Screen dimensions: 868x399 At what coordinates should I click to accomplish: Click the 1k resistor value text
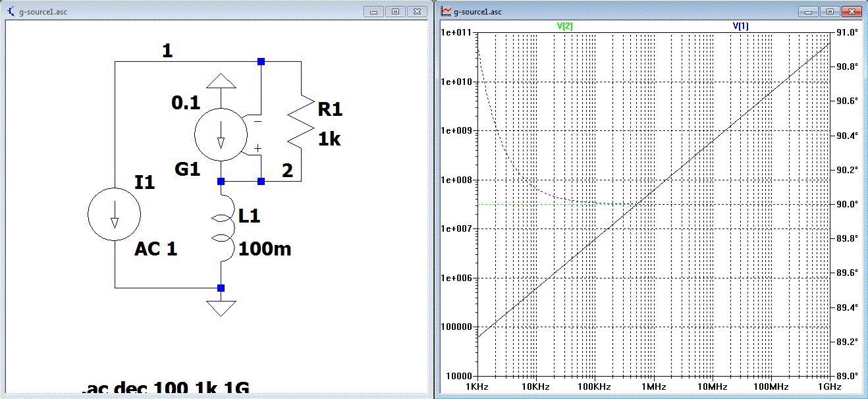point(329,139)
